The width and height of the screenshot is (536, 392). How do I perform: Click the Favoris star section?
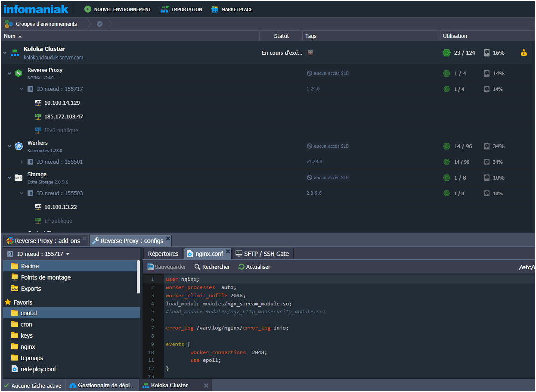point(19,302)
